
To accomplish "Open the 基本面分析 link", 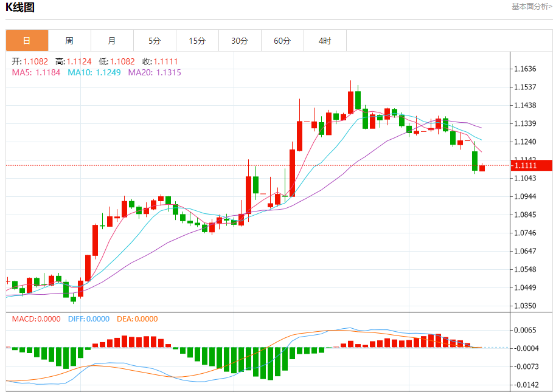I will click(532, 7).
